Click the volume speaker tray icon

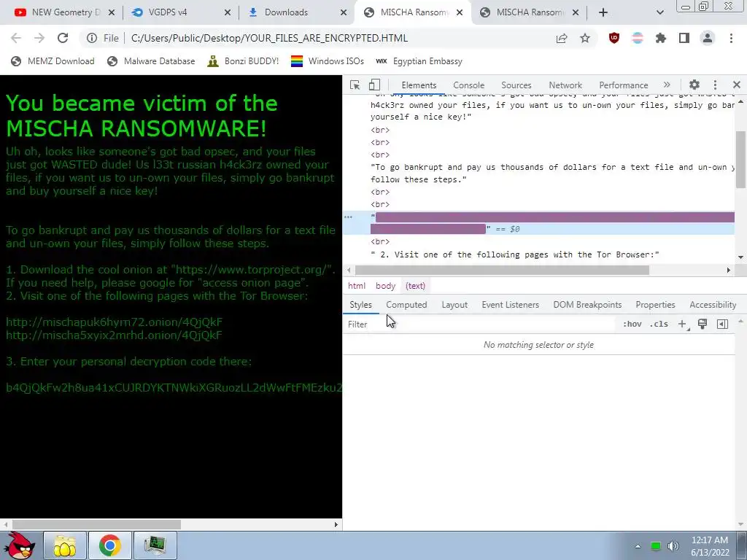click(x=673, y=546)
